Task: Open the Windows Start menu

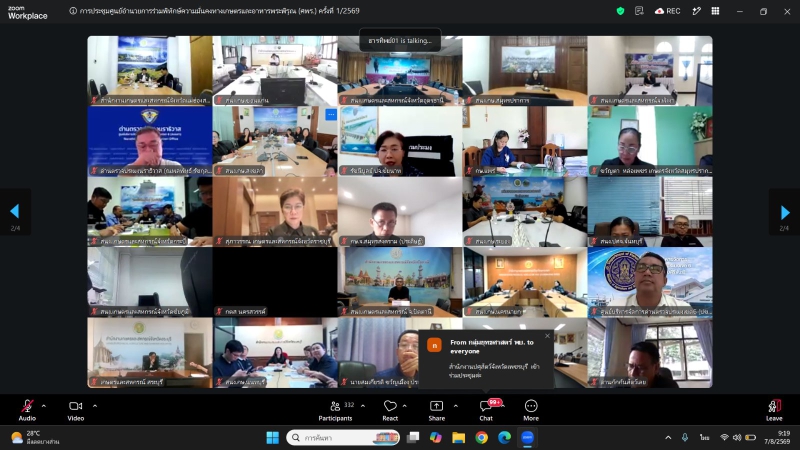Action: coord(273,437)
